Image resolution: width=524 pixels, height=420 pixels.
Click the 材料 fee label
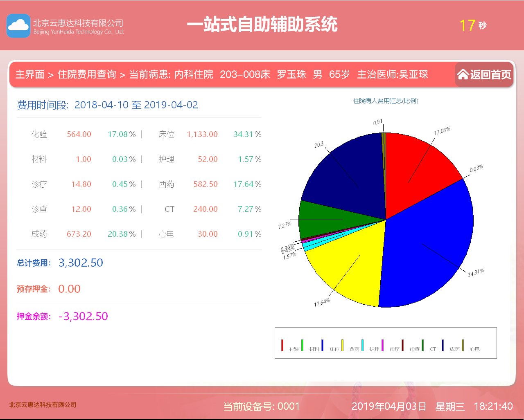39,159
